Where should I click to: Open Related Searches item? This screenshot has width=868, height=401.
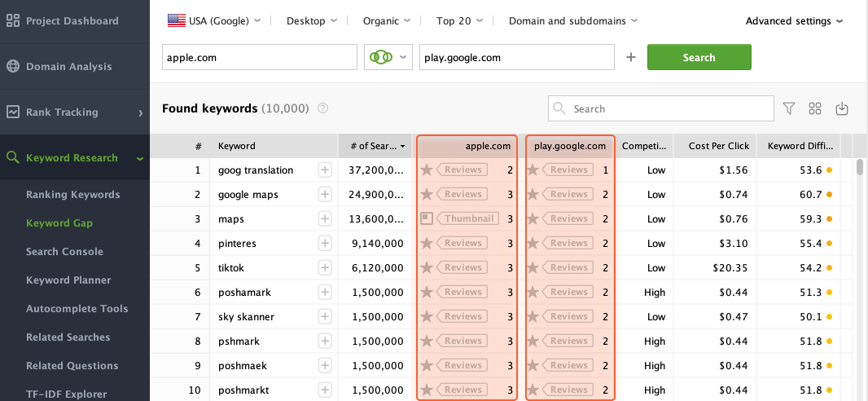point(68,337)
